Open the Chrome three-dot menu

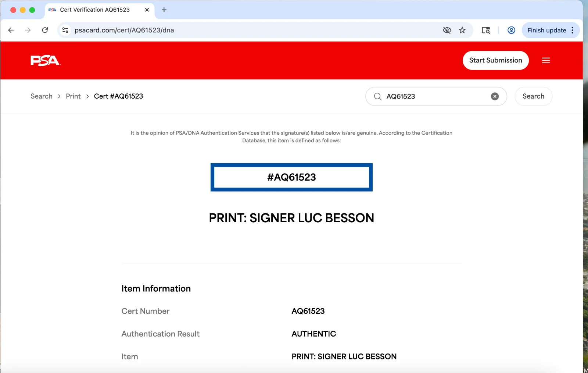(573, 30)
